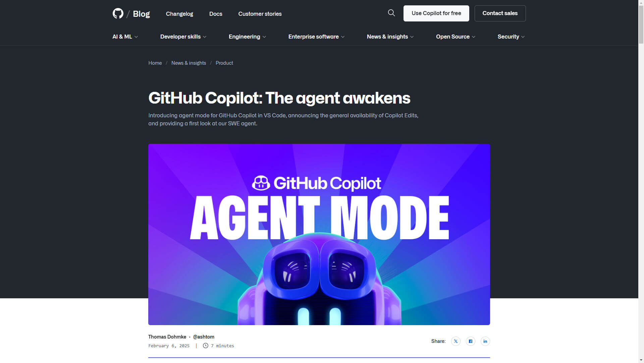Click Use Copilot for free button
Viewport: 644px width, 363px height.
coord(436,13)
